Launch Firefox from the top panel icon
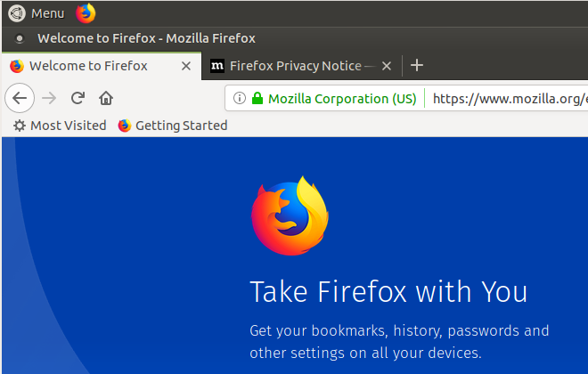Image resolution: width=588 pixels, height=374 pixels. [86, 13]
